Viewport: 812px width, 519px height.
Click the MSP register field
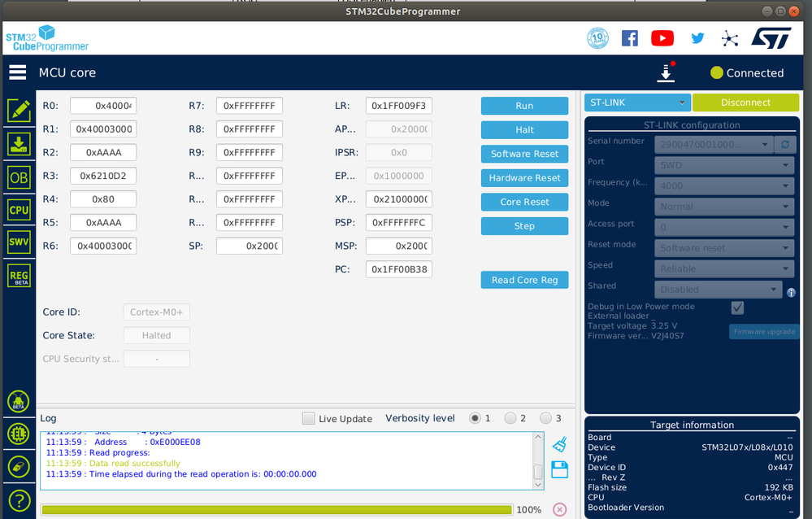(399, 246)
